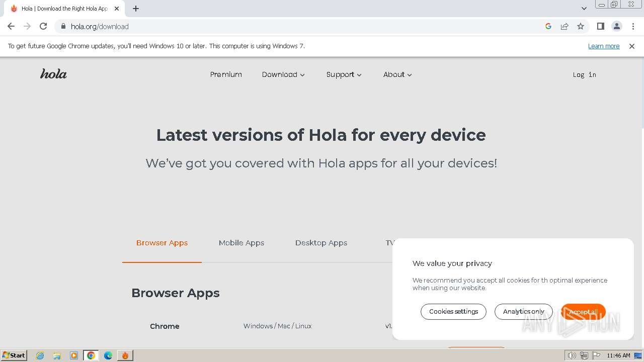Image resolution: width=644 pixels, height=362 pixels.
Task: Share this page icon
Action: (565, 26)
